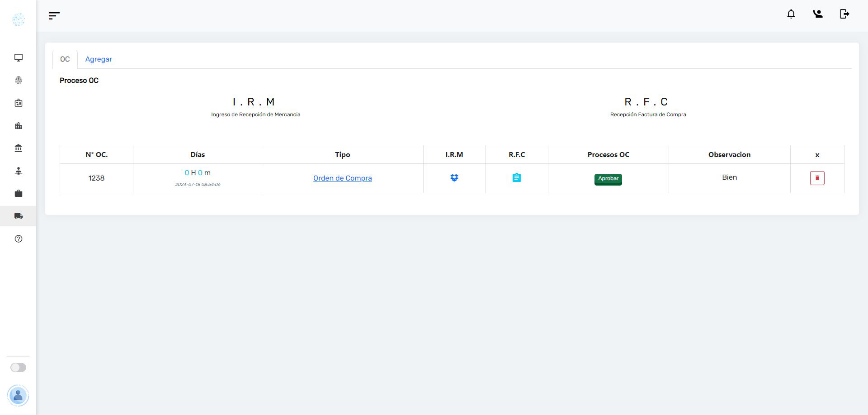Click the phone contact icon
Image resolution: width=868 pixels, height=415 pixels.
817,14
